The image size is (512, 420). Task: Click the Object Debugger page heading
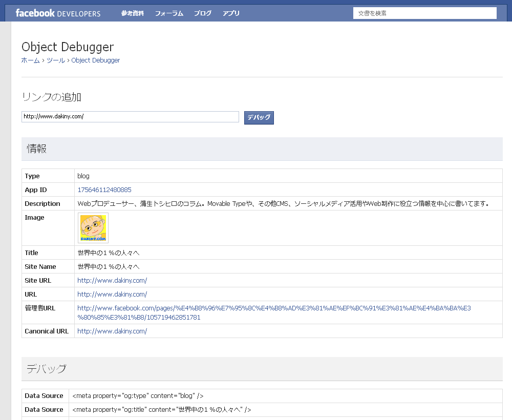tap(68, 47)
